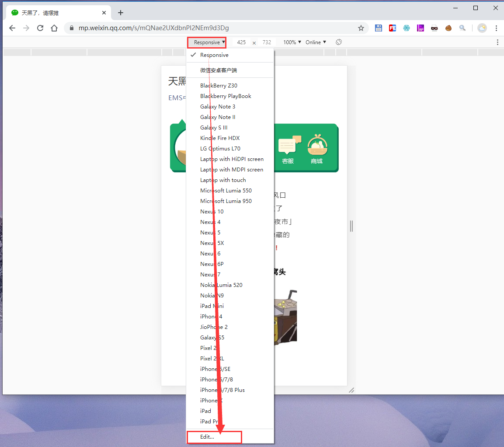Choose Nexus 10 device
Viewport: 504px width, 447px height.
click(230, 212)
